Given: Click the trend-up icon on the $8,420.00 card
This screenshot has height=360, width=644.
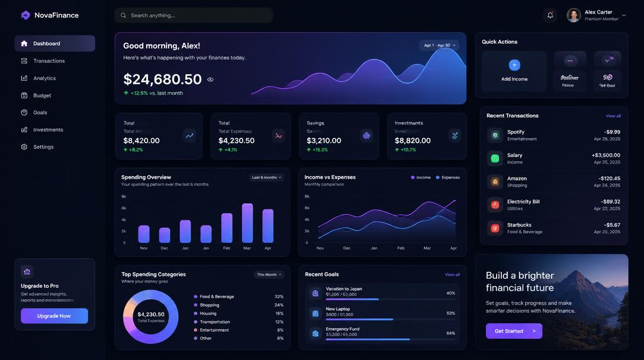Looking at the screenshot, I should pyautogui.click(x=189, y=136).
